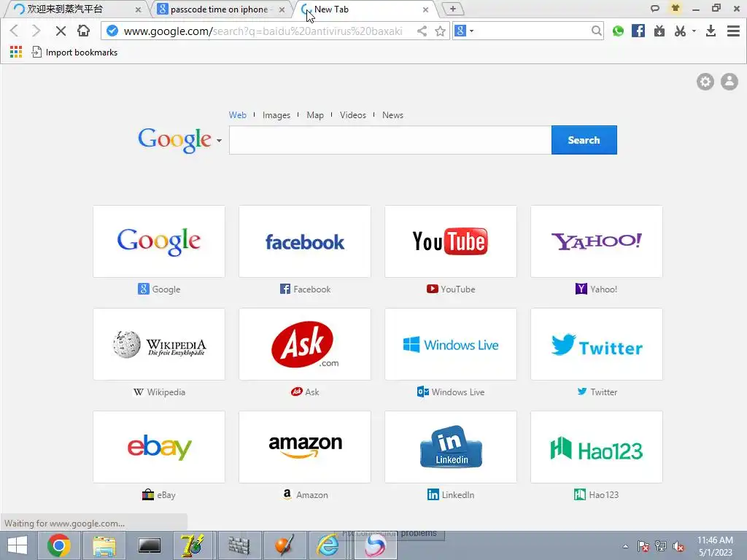747x560 pixels.
Task: Click the muted volume tray icon
Action: click(678, 546)
